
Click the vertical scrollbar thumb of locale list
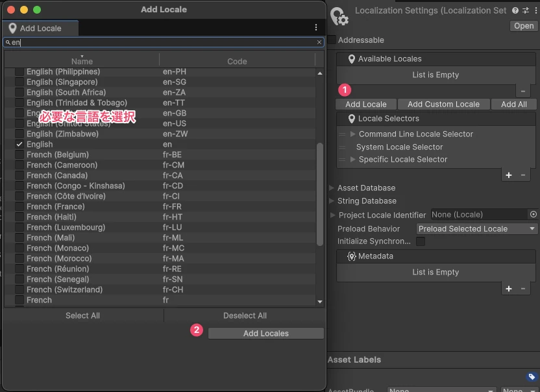(x=319, y=194)
